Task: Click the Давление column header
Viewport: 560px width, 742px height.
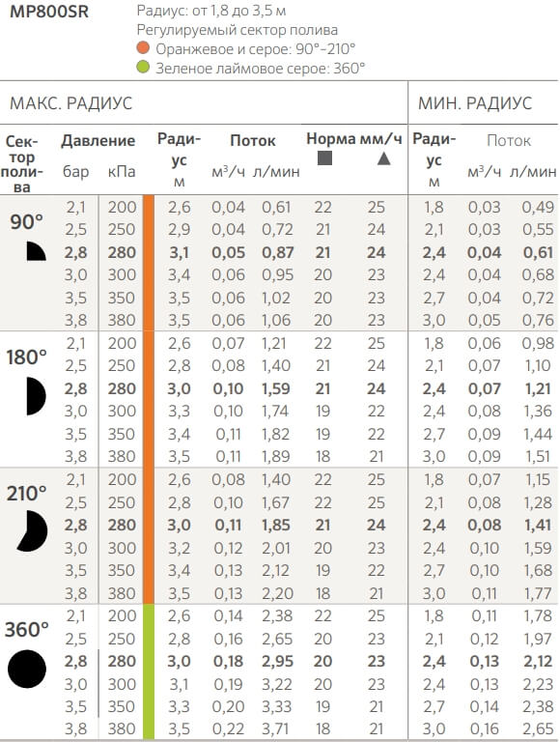Action: tap(98, 140)
